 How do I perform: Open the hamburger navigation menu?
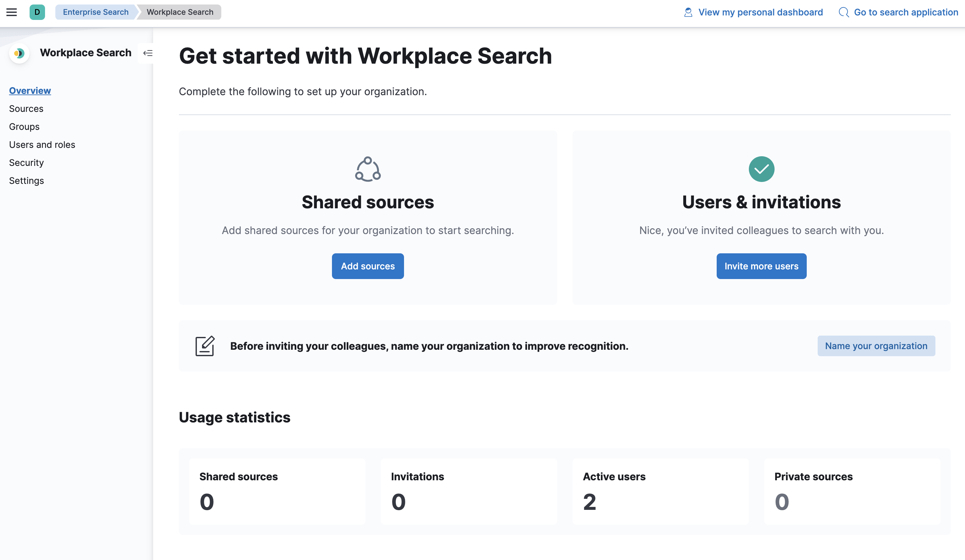12,12
